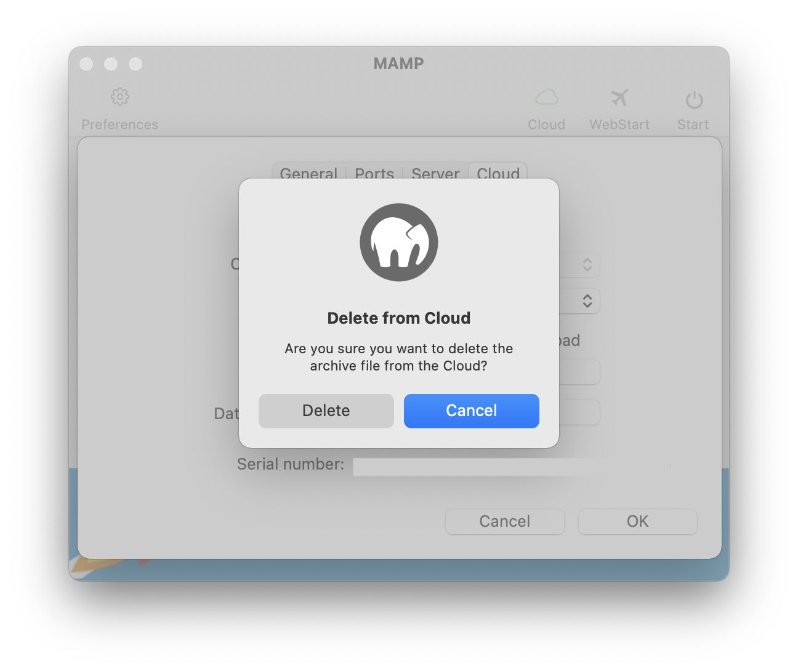Screen dimensions: 798x672
Task: Open the Ports tab
Action: (x=374, y=174)
